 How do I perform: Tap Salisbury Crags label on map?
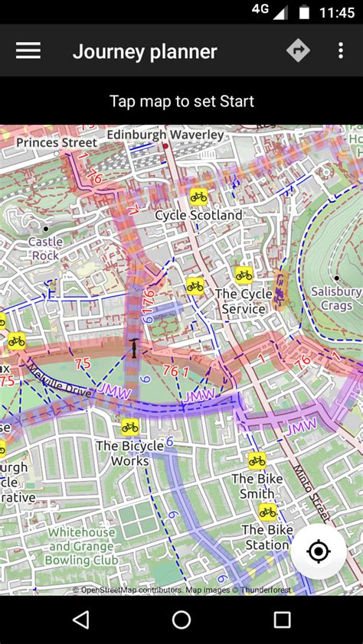pos(336,298)
